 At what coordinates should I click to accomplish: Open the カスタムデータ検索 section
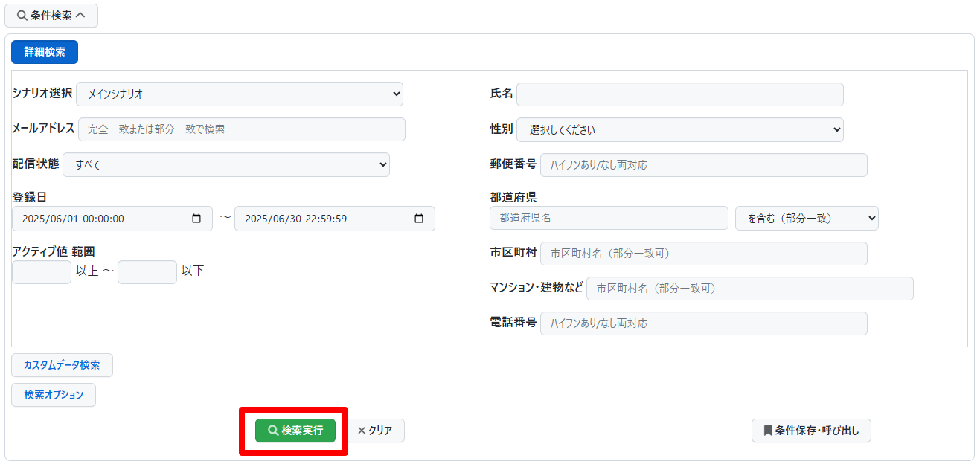coord(62,365)
